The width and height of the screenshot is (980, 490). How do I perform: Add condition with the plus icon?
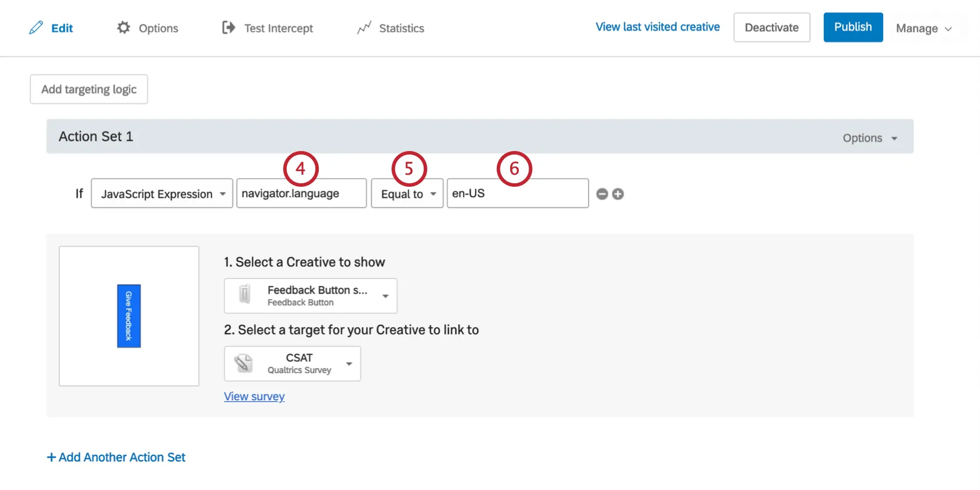[618, 194]
